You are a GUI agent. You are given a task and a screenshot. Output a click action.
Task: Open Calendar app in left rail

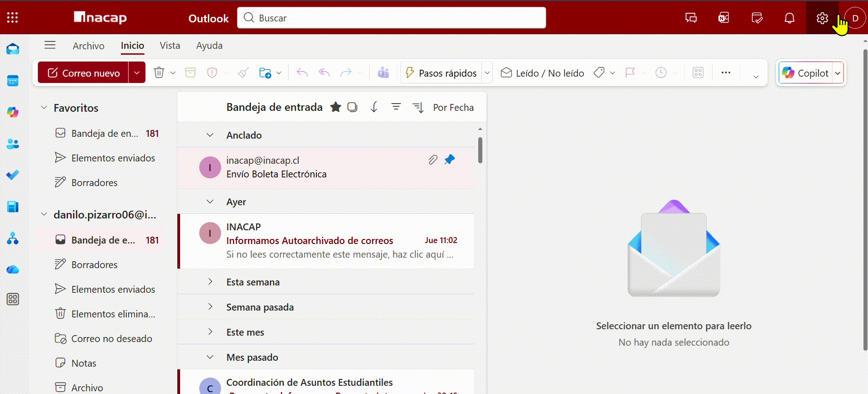(13, 81)
